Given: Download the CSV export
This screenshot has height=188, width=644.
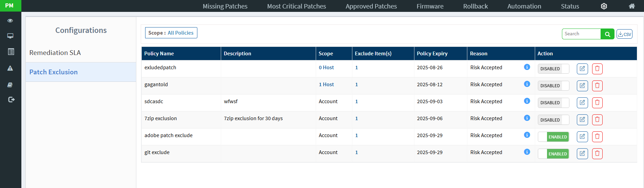Looking at the screenshot, I should click(624, 34).
